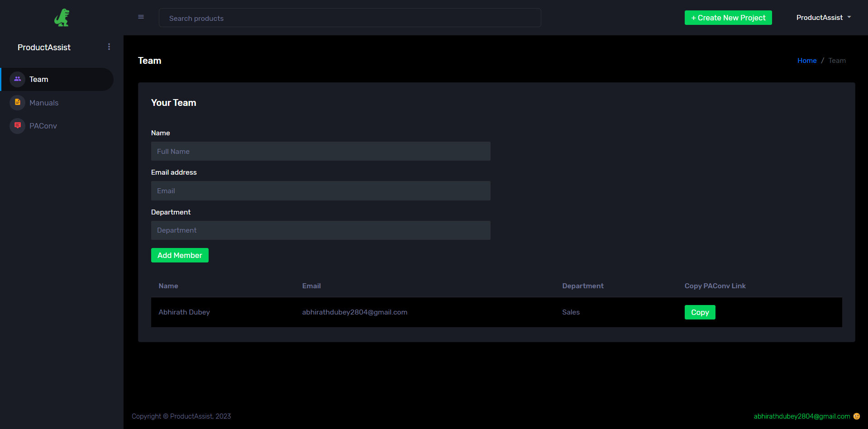Open Team page from sidebar
The height and width of the screenshot is (429, 868).
point(57,79)
